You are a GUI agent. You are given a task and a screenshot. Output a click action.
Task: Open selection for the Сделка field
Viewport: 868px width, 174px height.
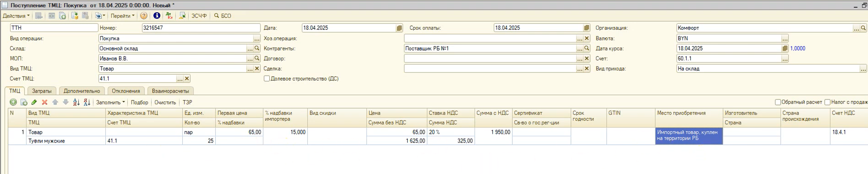pos(580,69)
